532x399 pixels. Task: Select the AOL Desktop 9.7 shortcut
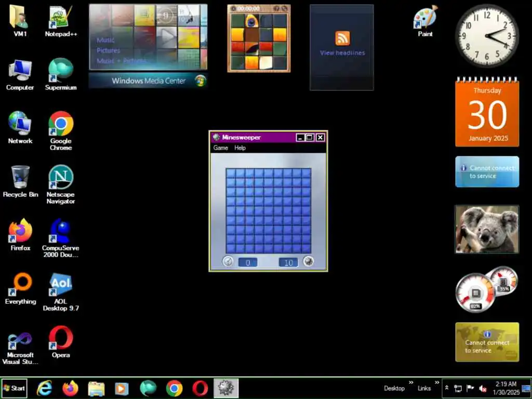tap(61, 292)
